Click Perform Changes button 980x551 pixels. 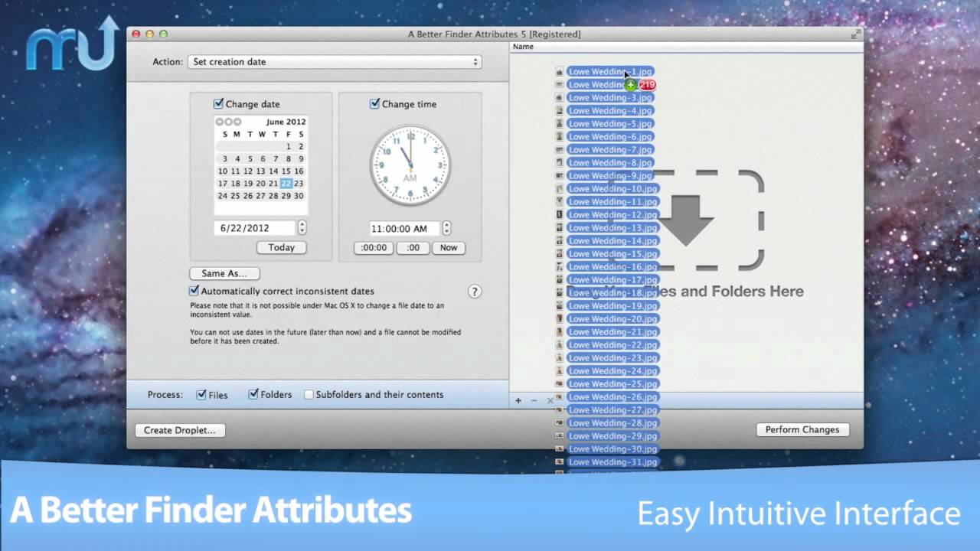pos(802,430)
